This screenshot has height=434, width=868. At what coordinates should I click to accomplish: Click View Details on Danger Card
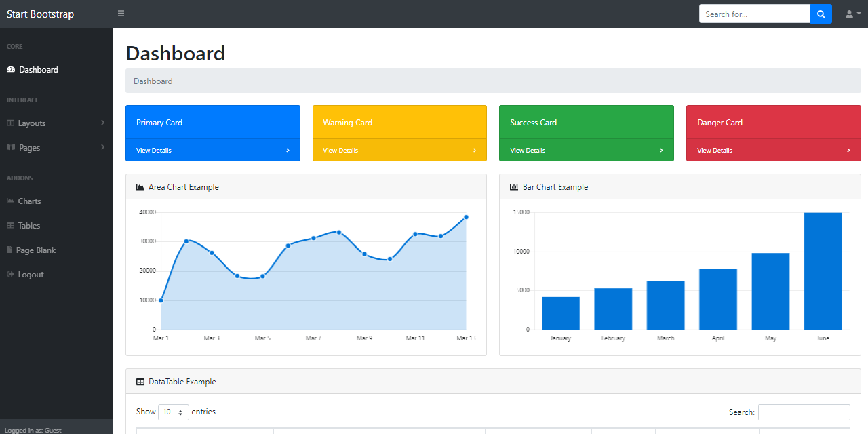715,151
